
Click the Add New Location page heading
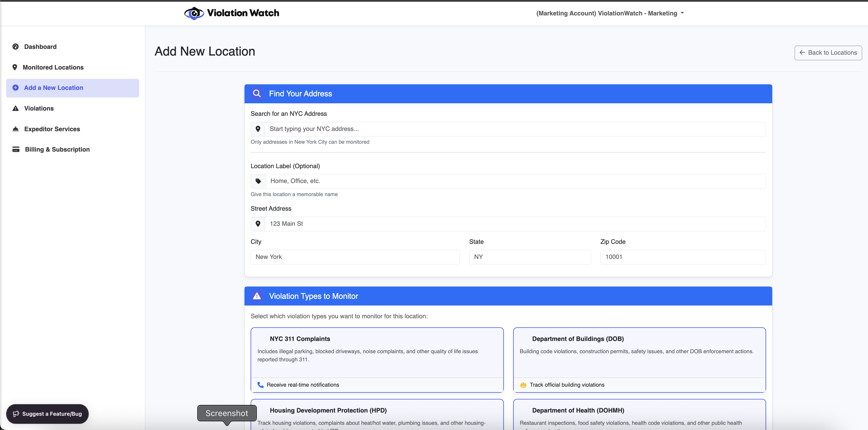(205, 51)
